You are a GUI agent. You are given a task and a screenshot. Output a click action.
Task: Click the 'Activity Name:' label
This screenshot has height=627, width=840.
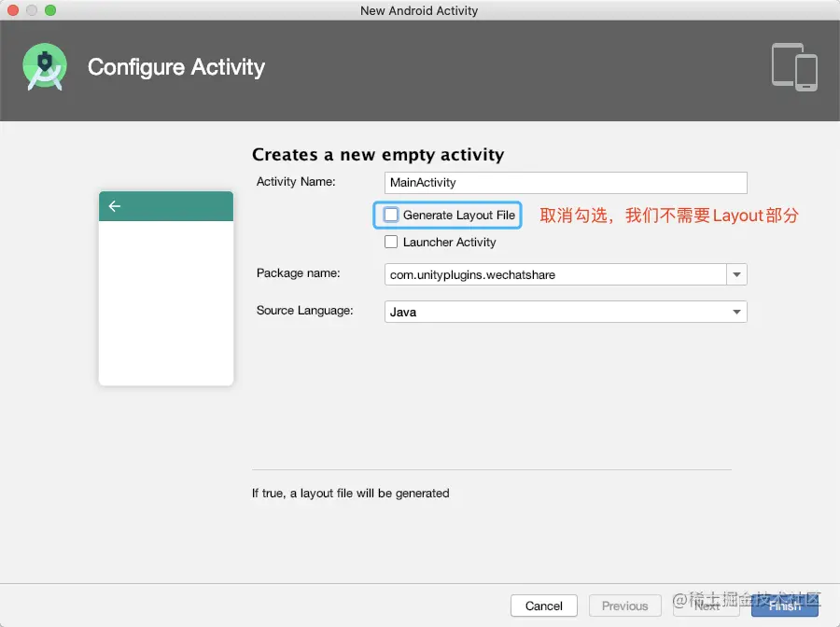pos(296,182)
